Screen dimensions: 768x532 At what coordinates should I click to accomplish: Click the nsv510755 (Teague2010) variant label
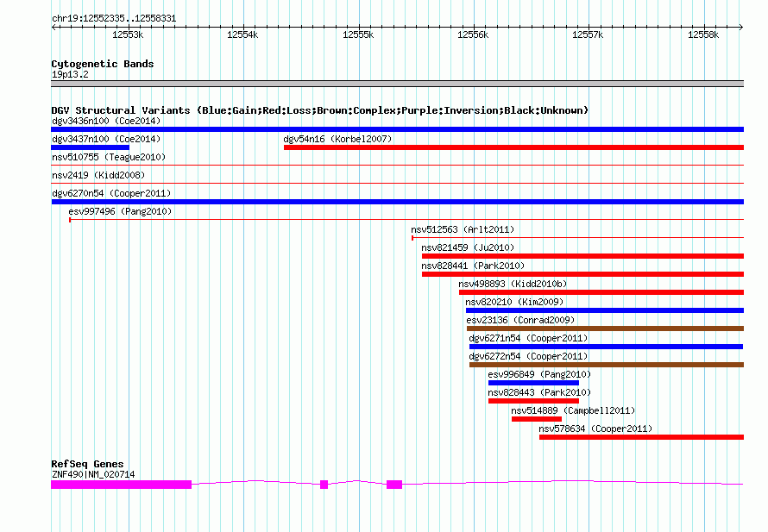pos(109,157)
